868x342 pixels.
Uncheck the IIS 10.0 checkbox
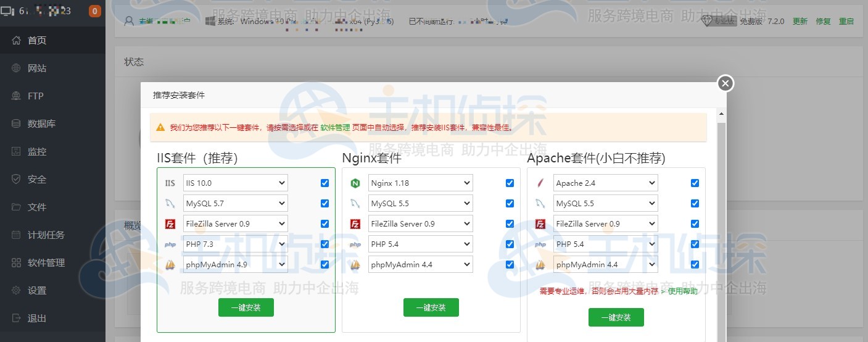coord(324,183)
